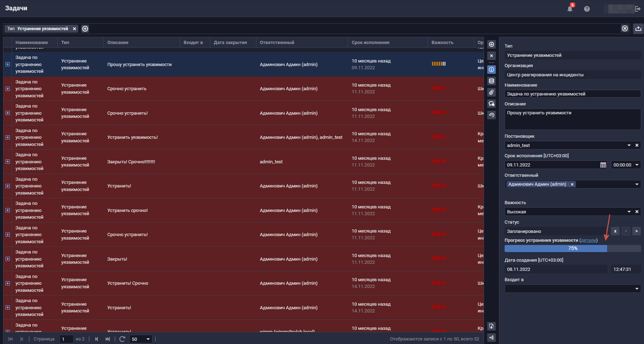Open the attachments paperclip icon

point(491,92)
